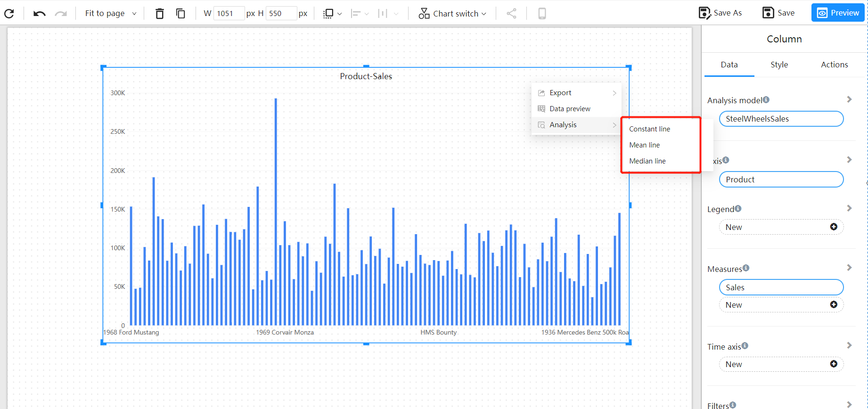This screenshot has height=409, width=868.
Task: Click the Save As button
Action: [720, 13]
